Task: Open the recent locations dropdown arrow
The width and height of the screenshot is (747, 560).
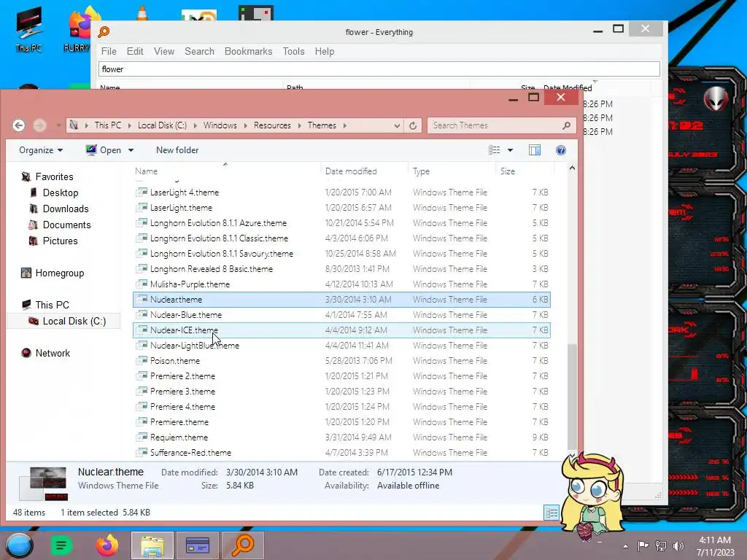Action: pos(58,125)
